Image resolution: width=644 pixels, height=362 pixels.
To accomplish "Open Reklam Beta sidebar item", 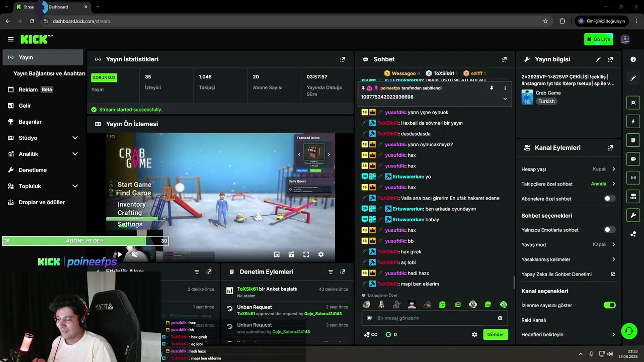I will point(43,89).
